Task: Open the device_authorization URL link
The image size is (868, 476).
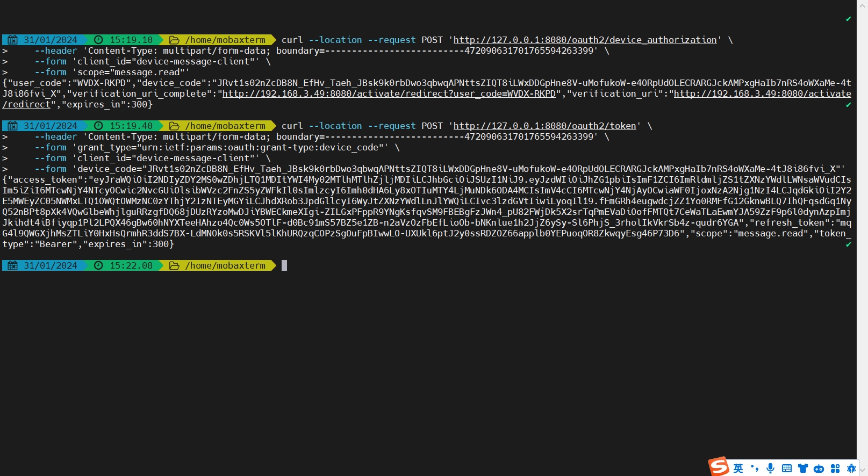Action: click(585, 40)
